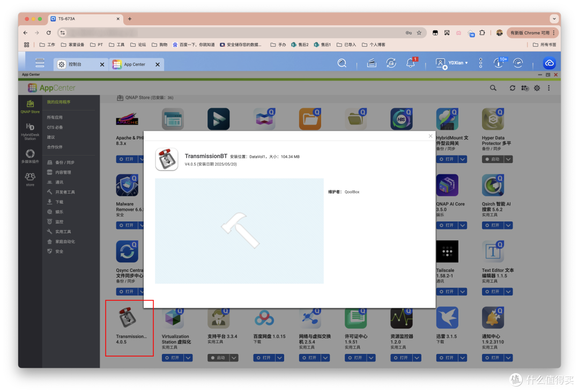Select HybridDesk Station in left sidebar

click(x=30, y=131)
